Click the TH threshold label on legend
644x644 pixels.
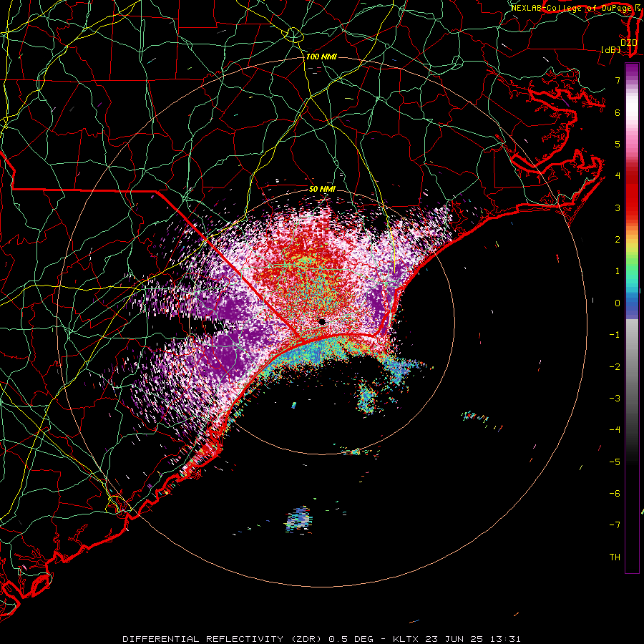(615, 557)
